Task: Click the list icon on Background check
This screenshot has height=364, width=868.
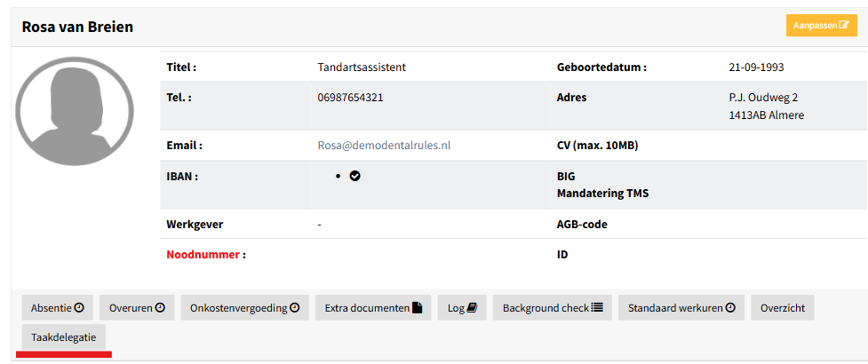Action: 597,307
